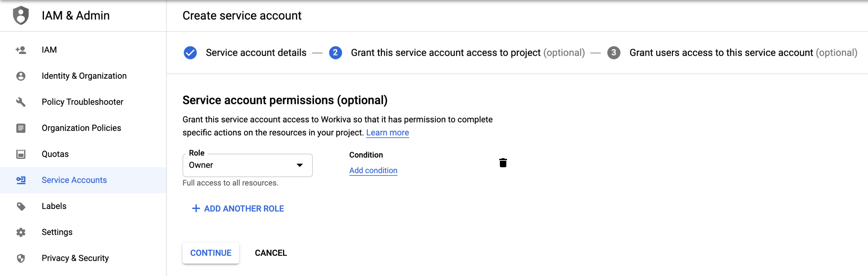Open the Role dropdown showing Owner

(x=247, y=165)
